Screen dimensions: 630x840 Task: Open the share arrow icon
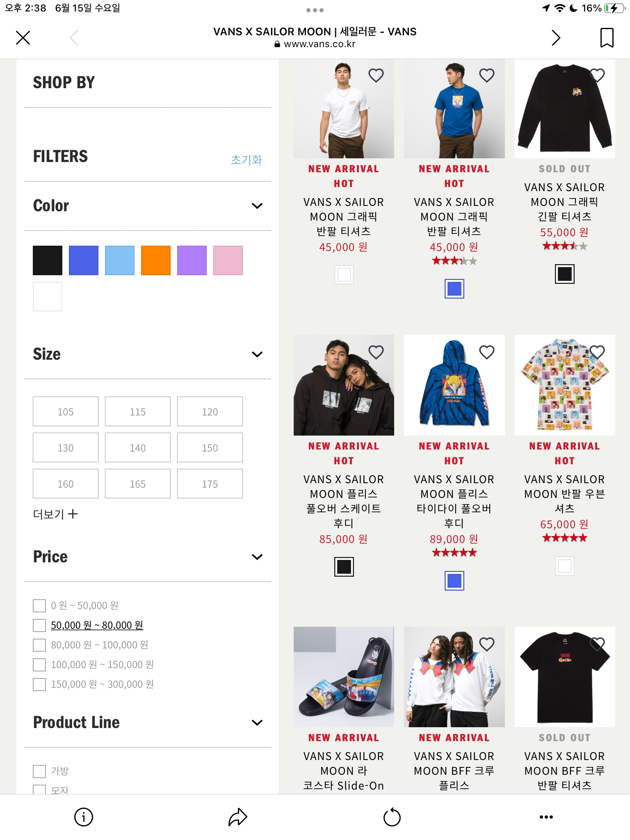coord(237,817)
